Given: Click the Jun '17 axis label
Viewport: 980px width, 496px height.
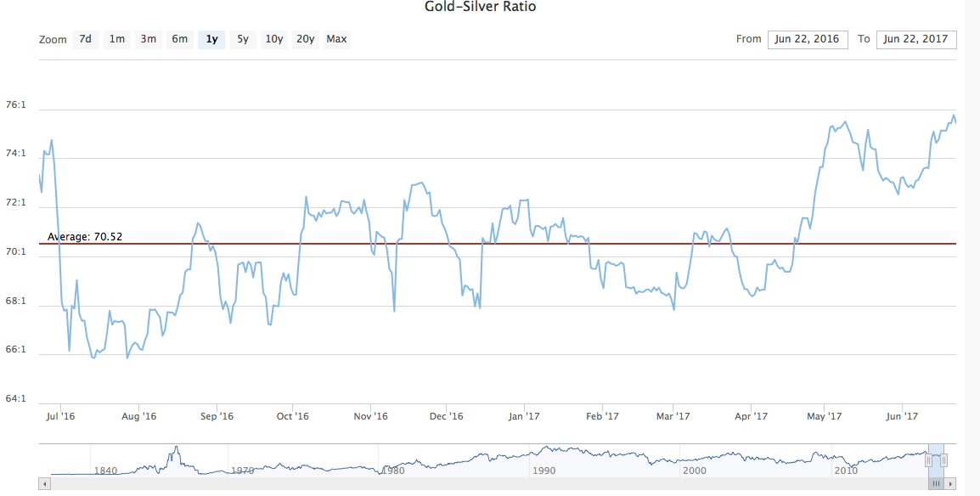Looking at the screenshot, I should click(x=902, y=416).
